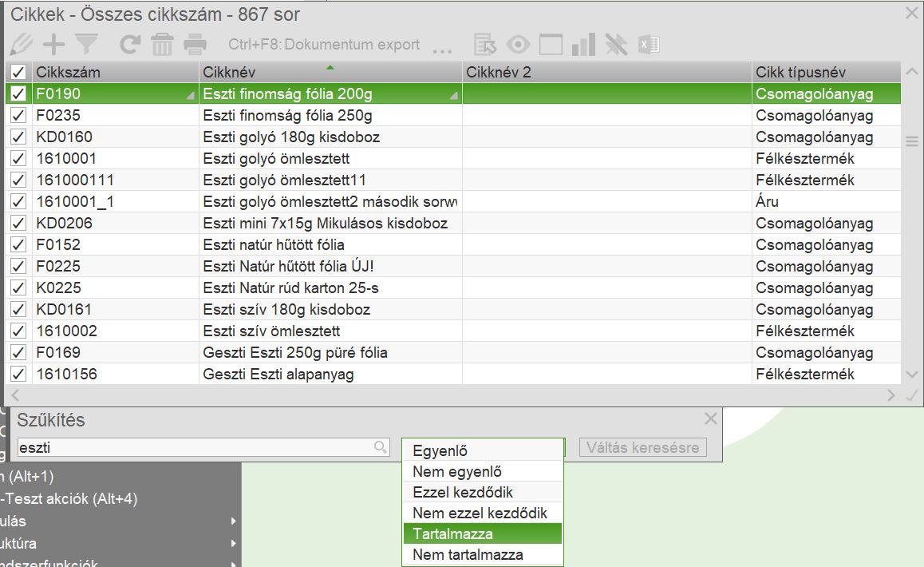Select Nem egyenlő filter option
924x567 pixels.
point(482,471)
